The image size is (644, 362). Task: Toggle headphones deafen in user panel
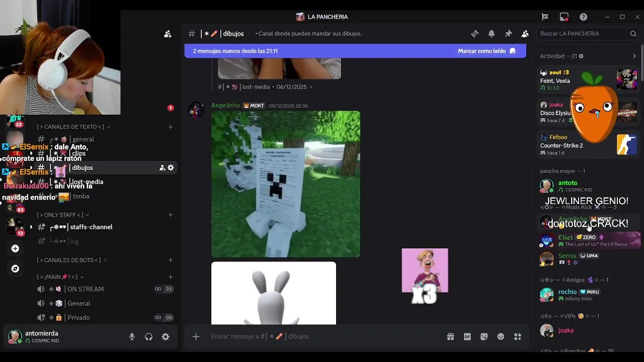coord(148,337)
